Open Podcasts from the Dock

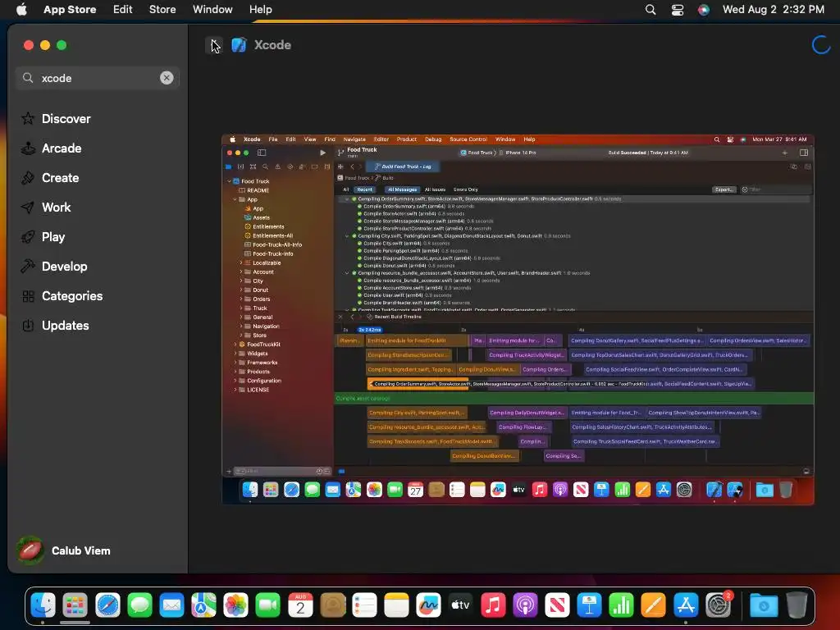click(x=525, y=605)
